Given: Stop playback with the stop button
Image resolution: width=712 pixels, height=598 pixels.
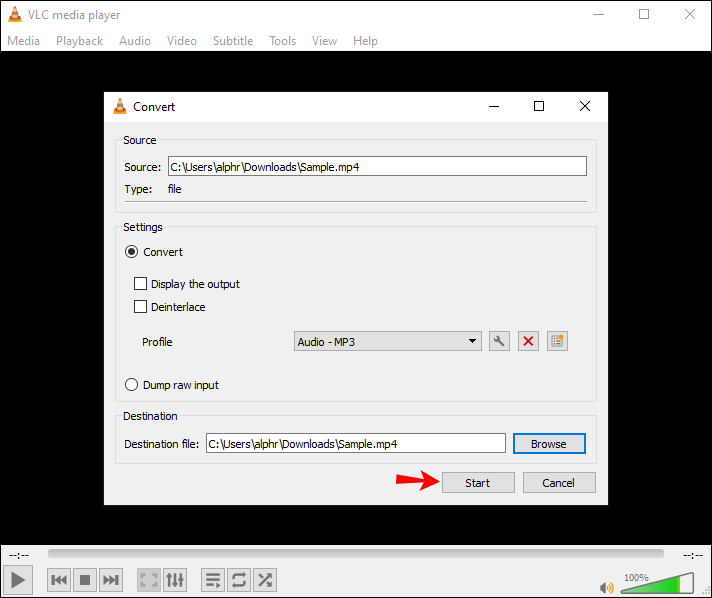Looking at the screenshot, I should point(85,580).
